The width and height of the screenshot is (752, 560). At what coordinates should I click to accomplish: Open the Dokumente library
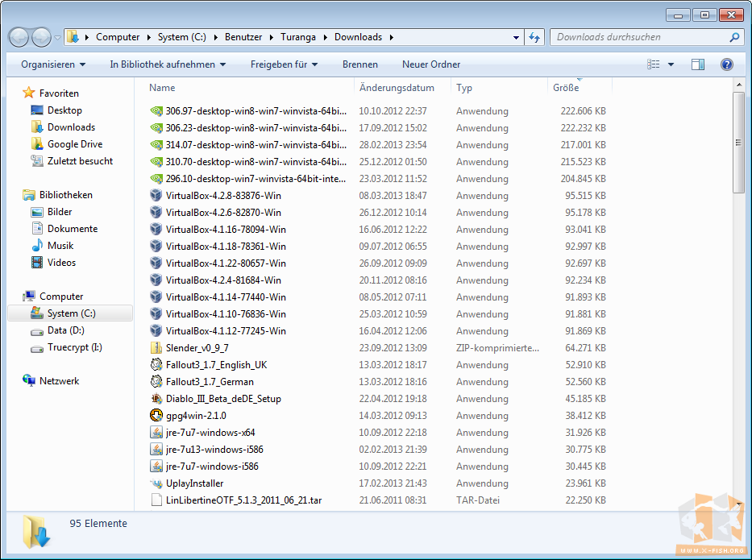pyautogui.click(x=72, y=229)
